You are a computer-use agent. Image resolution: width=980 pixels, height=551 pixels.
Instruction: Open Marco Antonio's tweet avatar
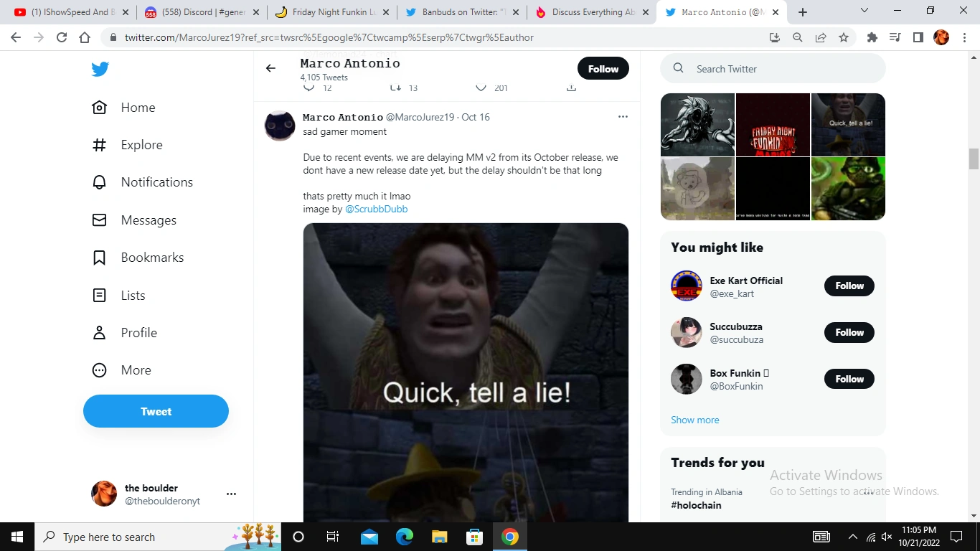(x=280, y=126)
